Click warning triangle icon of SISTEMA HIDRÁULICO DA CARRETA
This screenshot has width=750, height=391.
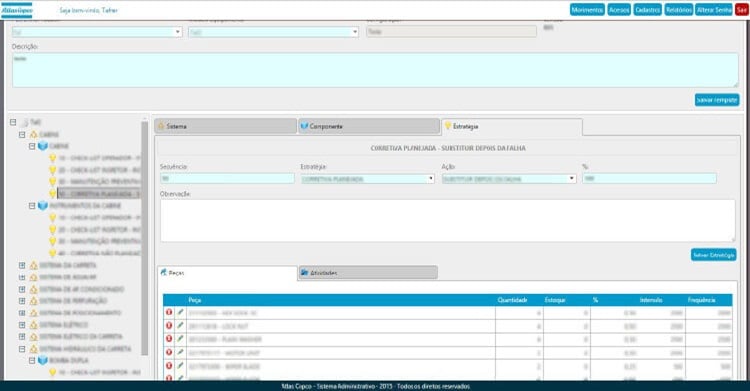pos(33,349)
